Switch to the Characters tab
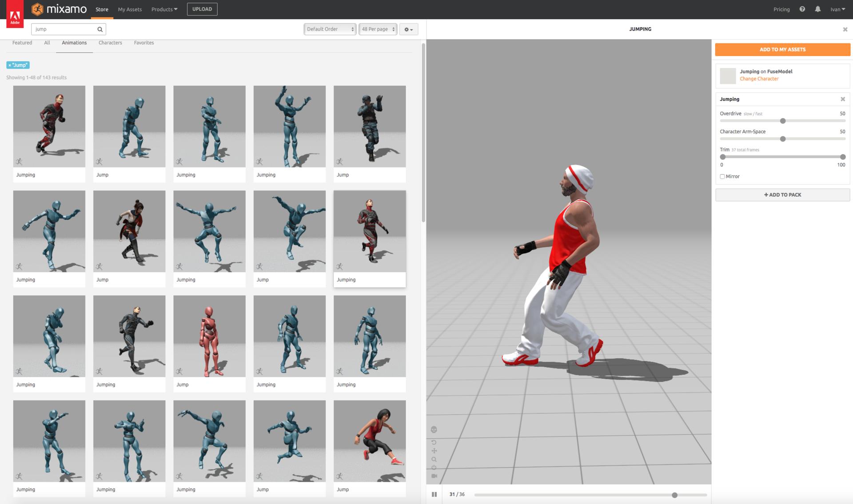Viewport: 853px width, 504px height. tap(111, 43)
